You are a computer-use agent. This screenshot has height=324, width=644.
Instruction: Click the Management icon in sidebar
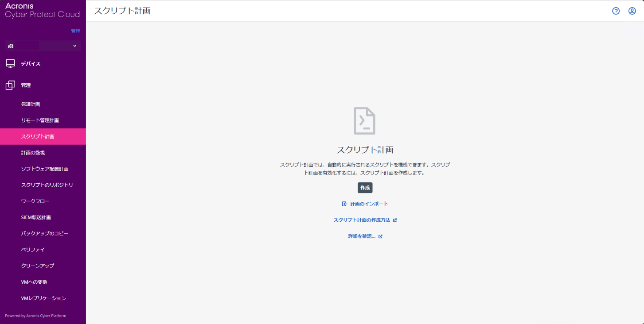(x=10, y=85)
